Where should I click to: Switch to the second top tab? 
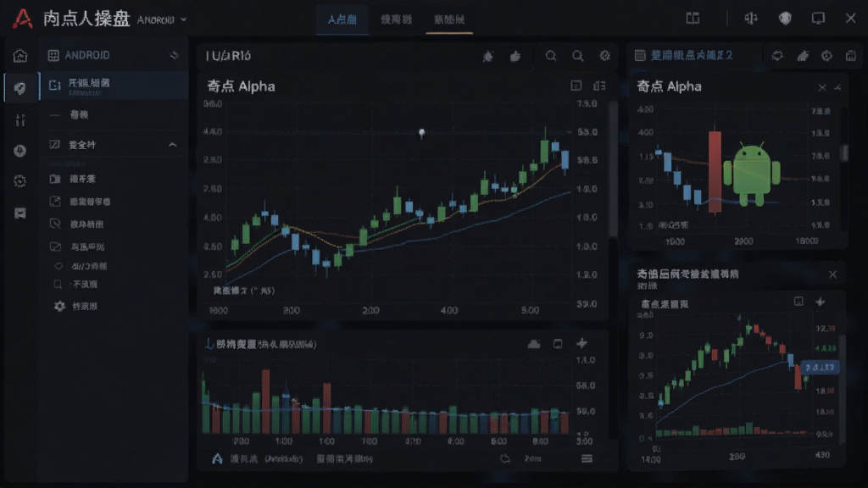point(397,20)
